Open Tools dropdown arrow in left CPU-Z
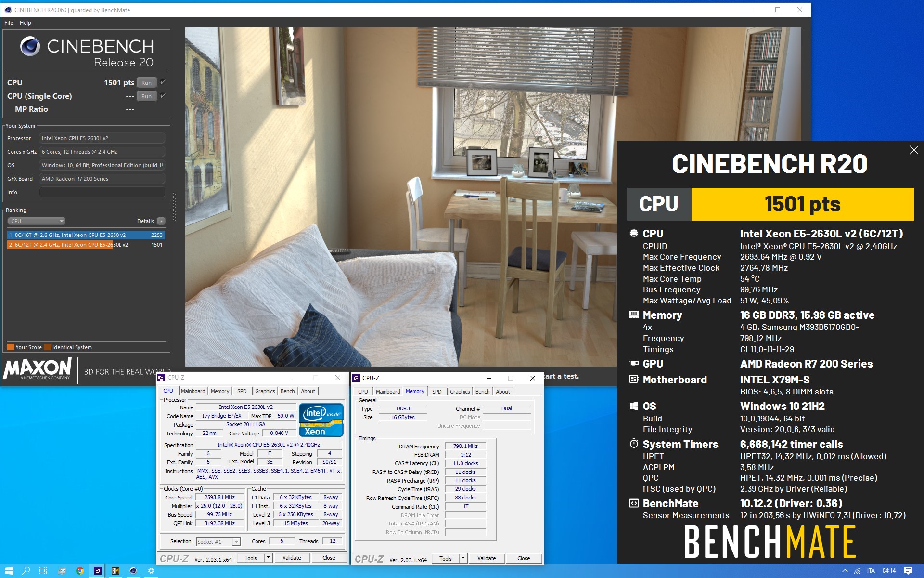The height and width of the screenshot is (578, 924). [268, 558]
